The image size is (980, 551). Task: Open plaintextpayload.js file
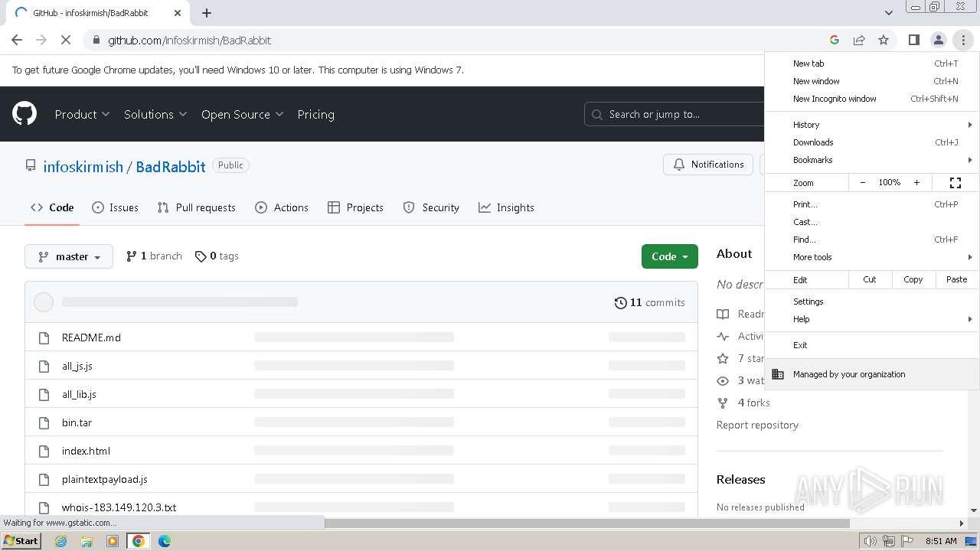click(105, 479)
